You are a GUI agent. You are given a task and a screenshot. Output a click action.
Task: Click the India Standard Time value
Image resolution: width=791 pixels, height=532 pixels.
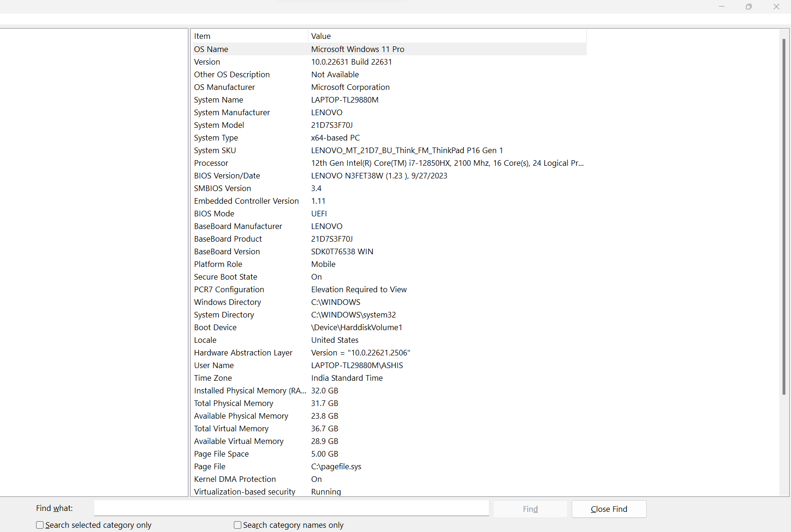347,378
